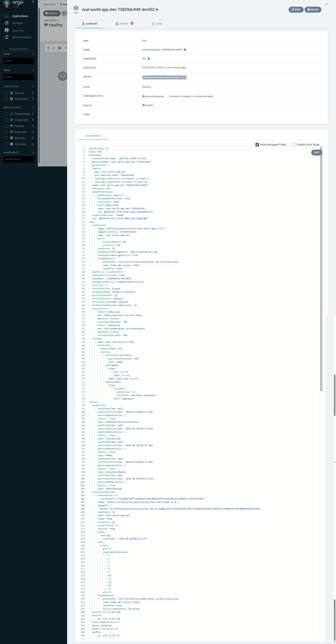Click the DETAILS button in the app toolbar
Viewport: 336px width, 644px height.
point(51,13)
